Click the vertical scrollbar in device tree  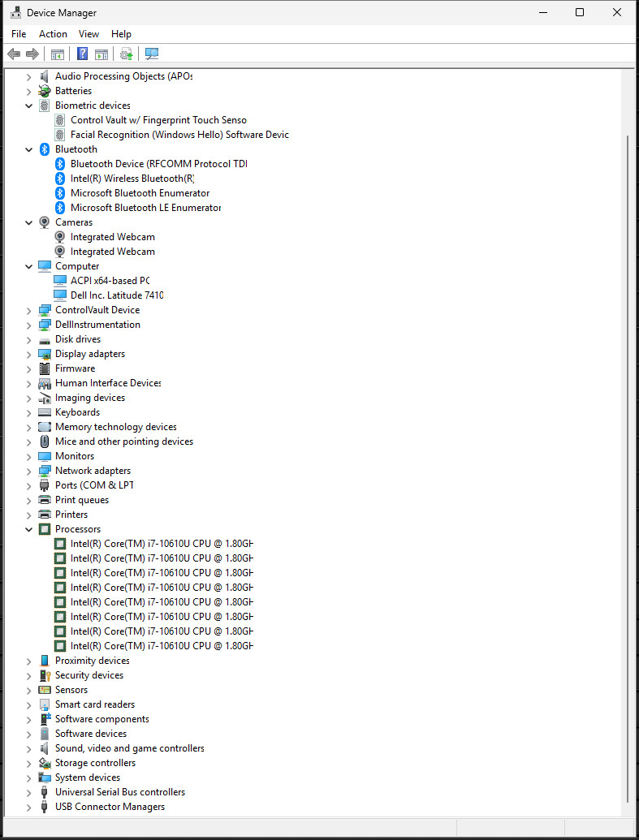628,469
